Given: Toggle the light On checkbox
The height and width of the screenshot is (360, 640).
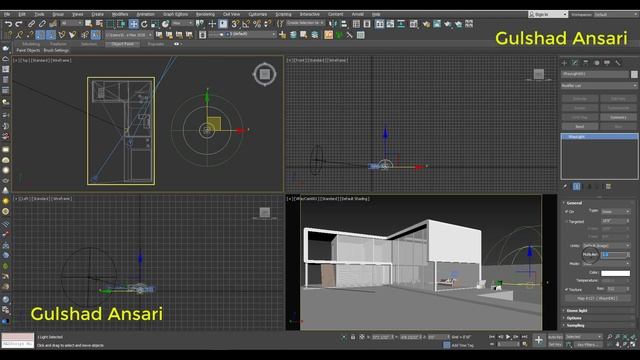Looking at the screenshot, I should (566, 212).
